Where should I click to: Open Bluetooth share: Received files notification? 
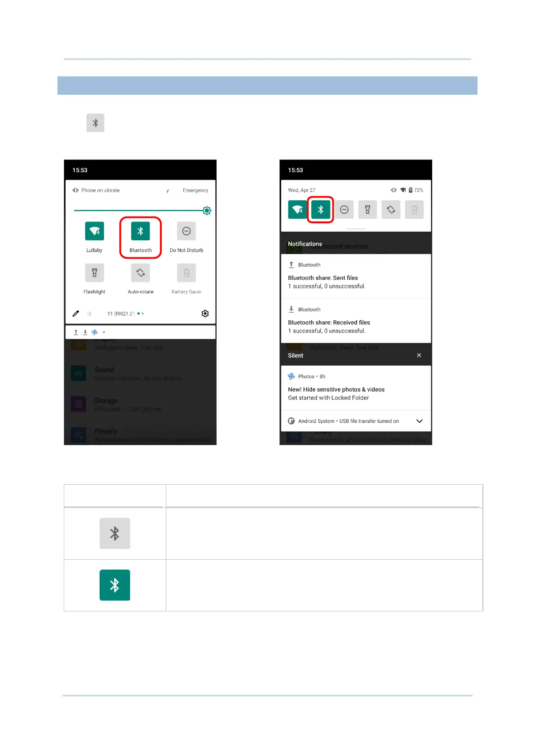coord(356,321)
